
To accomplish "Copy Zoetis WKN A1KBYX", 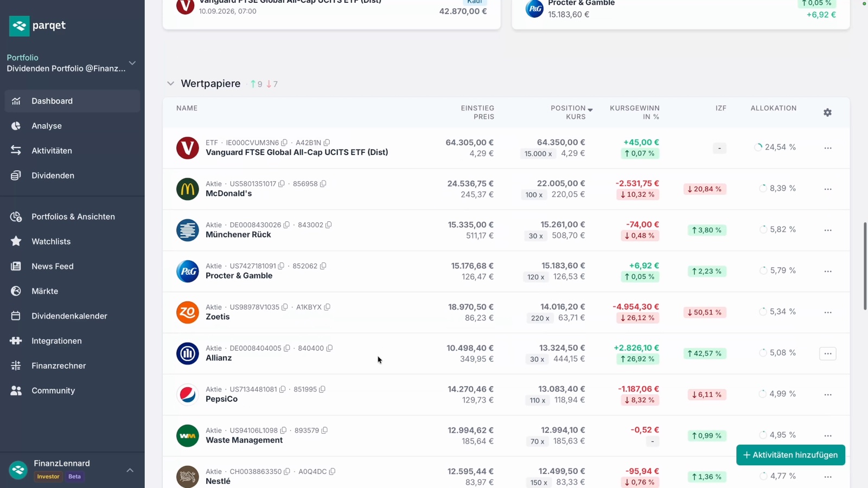I will 327,307.
